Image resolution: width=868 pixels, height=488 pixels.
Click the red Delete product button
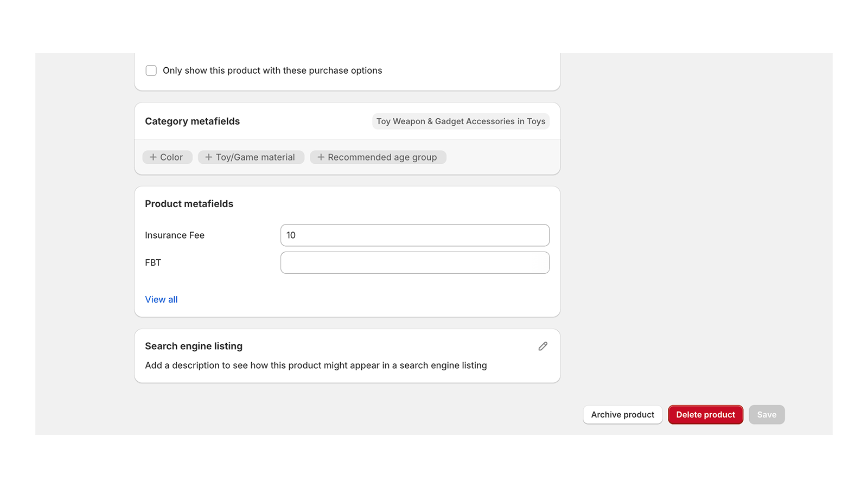click(705, 414)
